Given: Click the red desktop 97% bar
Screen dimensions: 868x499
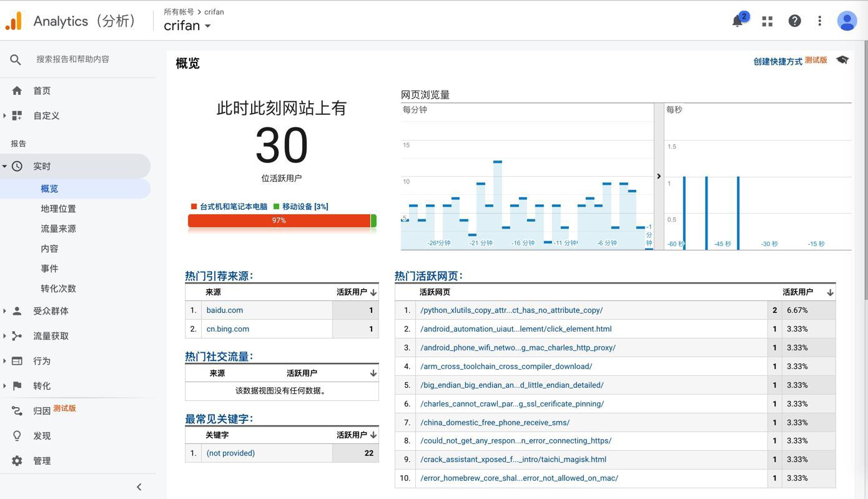Looking at the screenshot, I should 279,220.
